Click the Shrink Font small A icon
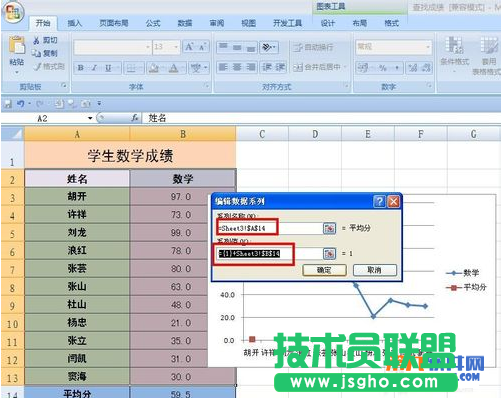Screen dimensions: 501x398 pyautogui.click(x=202, y=47)
